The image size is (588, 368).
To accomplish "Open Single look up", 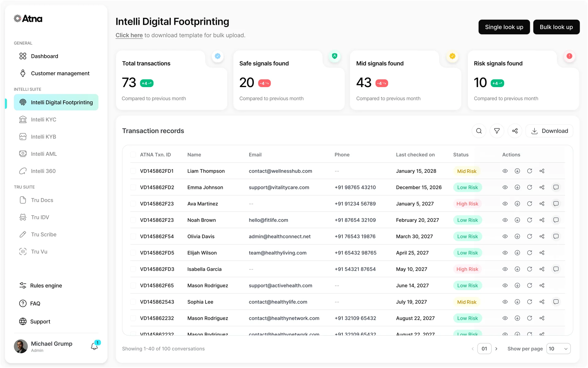I will pyautogui.click(x=504, y=27).
